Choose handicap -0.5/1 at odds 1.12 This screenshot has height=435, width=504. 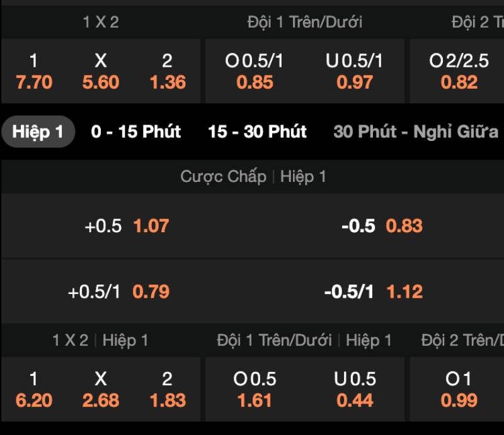[x=374, y=291]
